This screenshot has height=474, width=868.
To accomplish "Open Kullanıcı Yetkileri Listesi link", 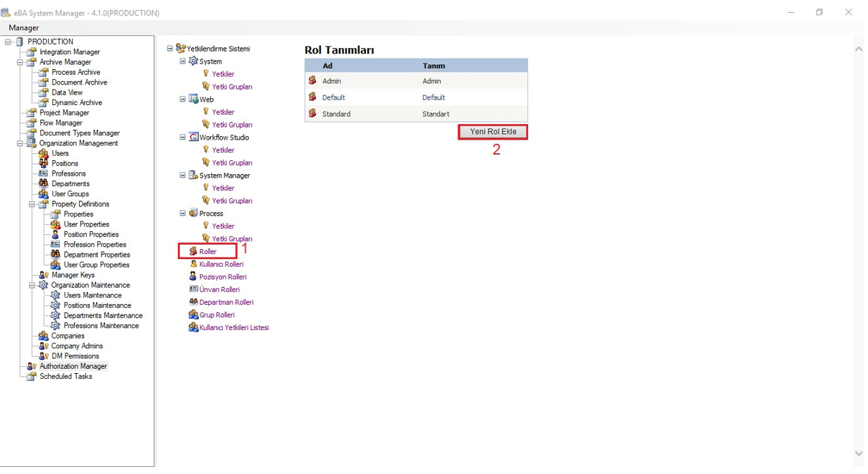I will pos(233,327).
